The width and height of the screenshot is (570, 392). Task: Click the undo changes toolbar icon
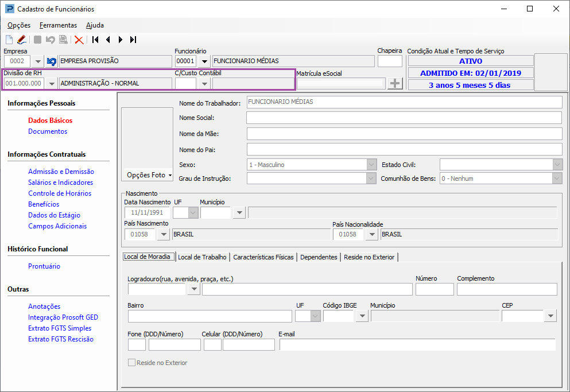(50, 39)
